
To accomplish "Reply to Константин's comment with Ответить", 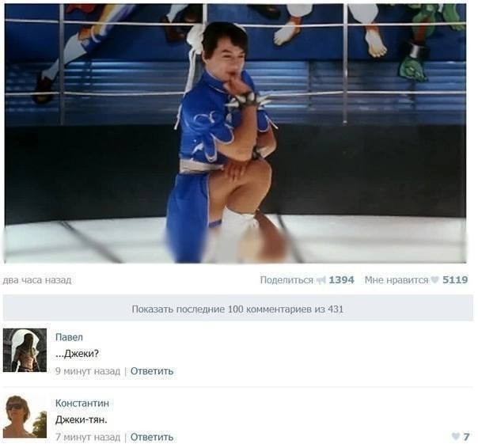I will point(152,437).
